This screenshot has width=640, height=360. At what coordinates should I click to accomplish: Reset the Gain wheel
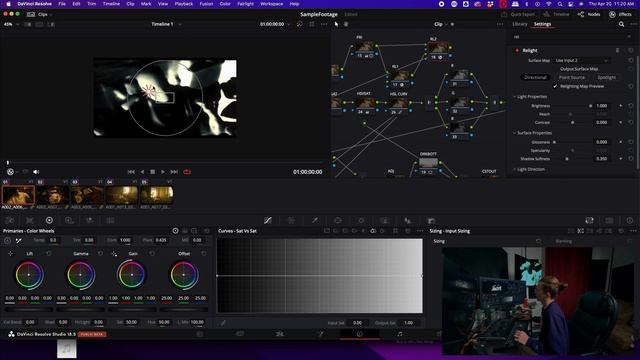pyautogui.click(x=152, y=253)
